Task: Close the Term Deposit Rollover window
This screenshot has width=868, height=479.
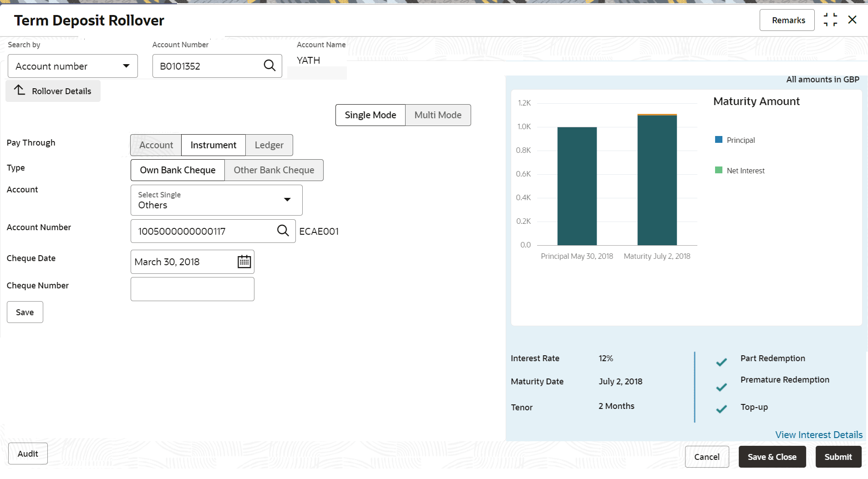Action: click(852, 20)
